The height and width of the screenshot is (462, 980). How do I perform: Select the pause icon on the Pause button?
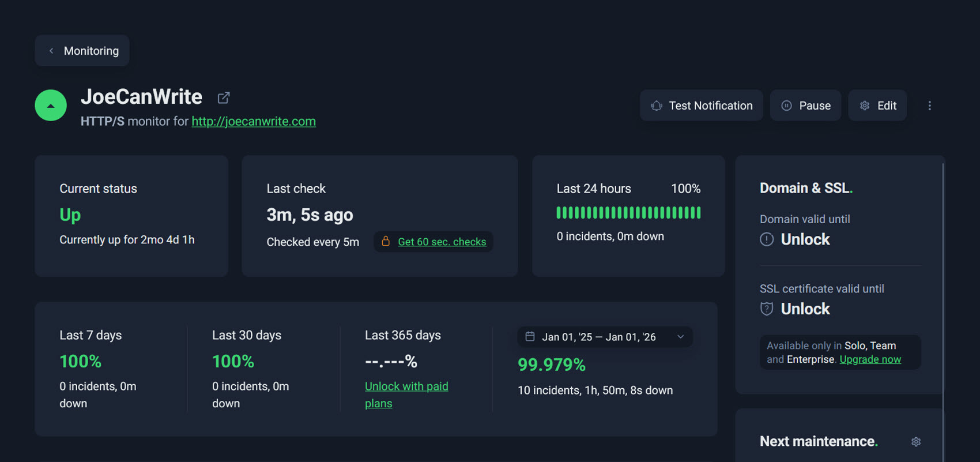tap(786, 106)
